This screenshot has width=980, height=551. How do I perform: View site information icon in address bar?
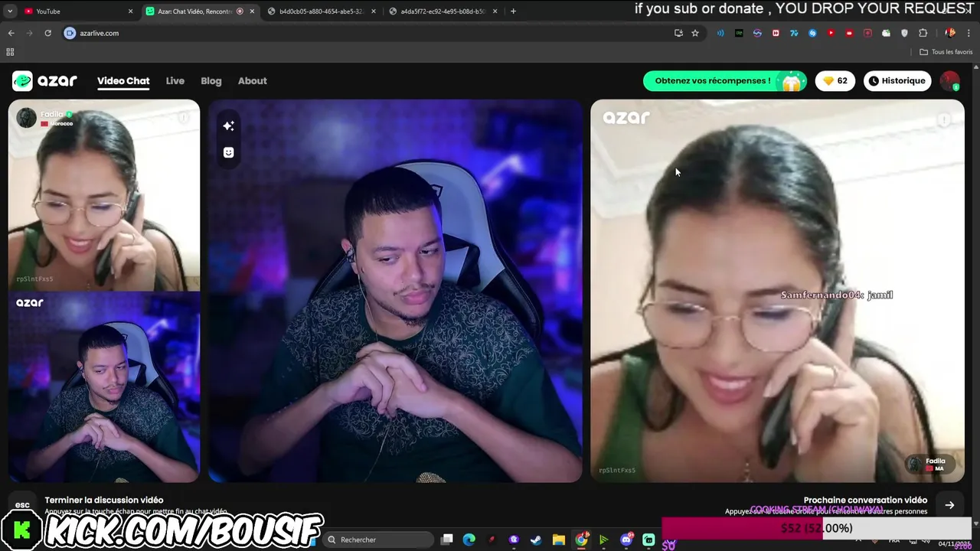[x=70, y=33]
